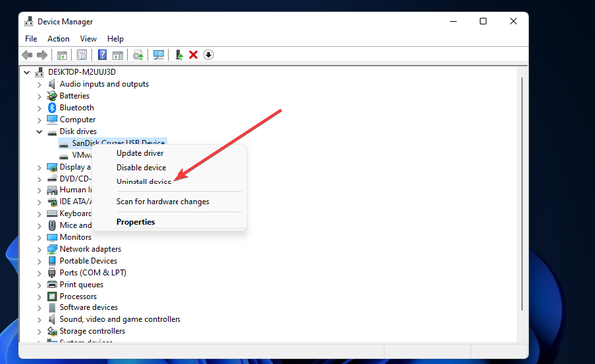This screenshot has width=595, height=364.
Task: Expand the Monitors category arrow
Action: point(39,238)
